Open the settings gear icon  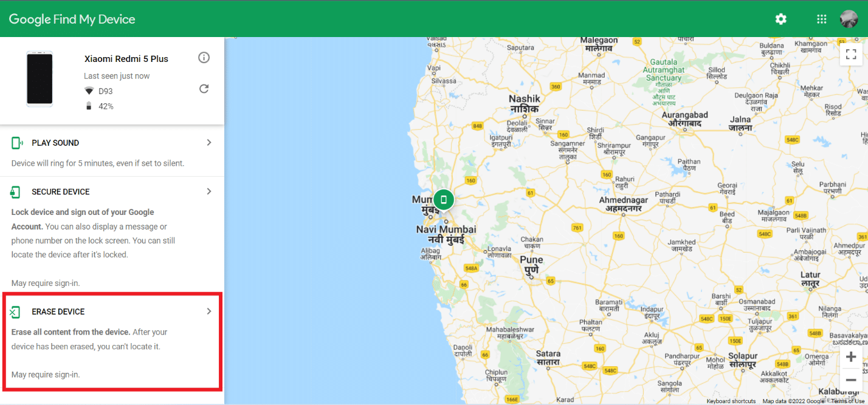point(781,19)
